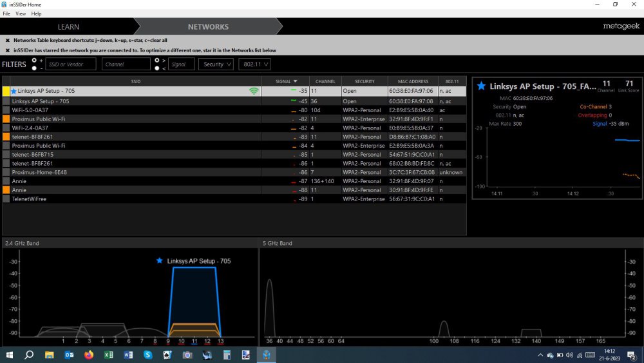Select the include (+) filter radio button
The width and height of the screenshot is (644, 363).
[34, 61]
